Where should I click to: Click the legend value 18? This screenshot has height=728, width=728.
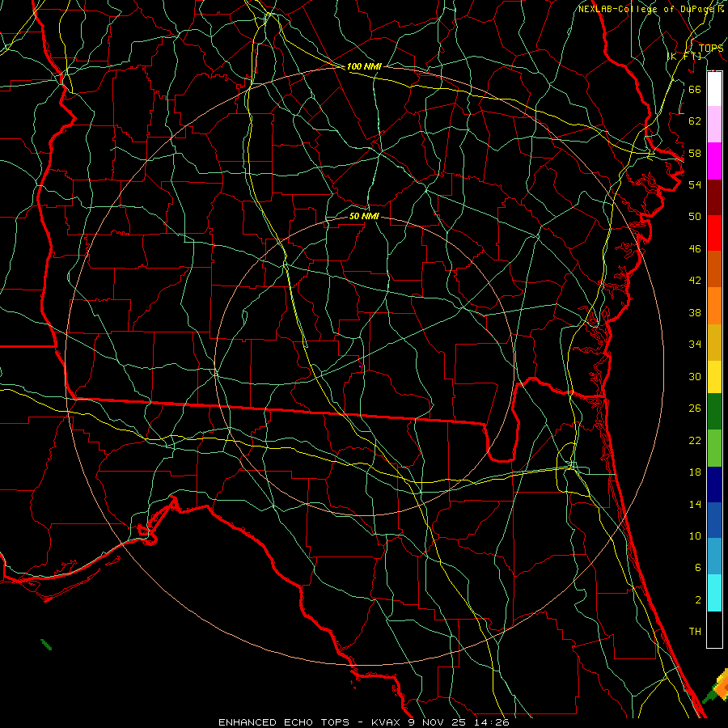(x=695, y=472)
